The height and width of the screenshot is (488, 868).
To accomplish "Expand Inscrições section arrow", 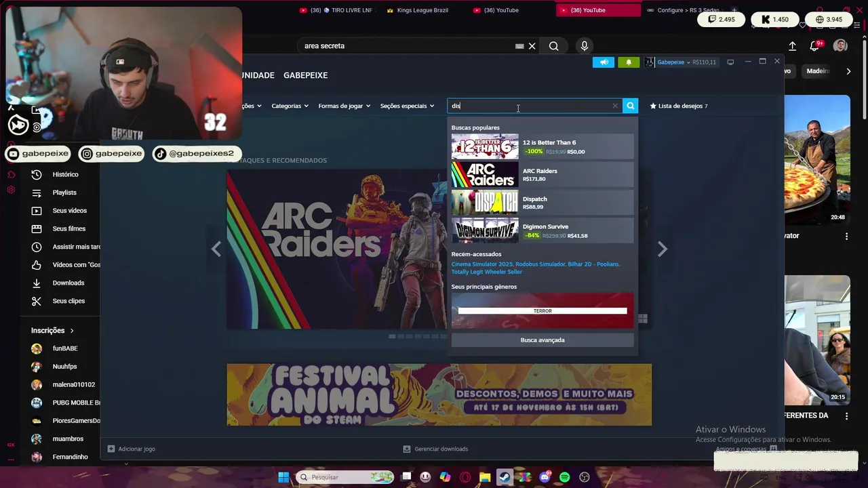I will (71, 331).
